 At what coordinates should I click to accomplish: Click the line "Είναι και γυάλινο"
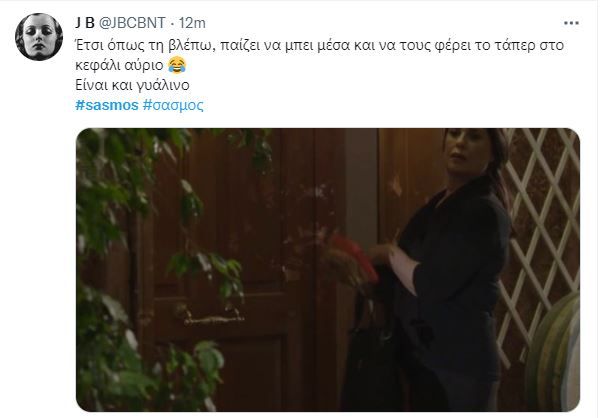(132, 85)
